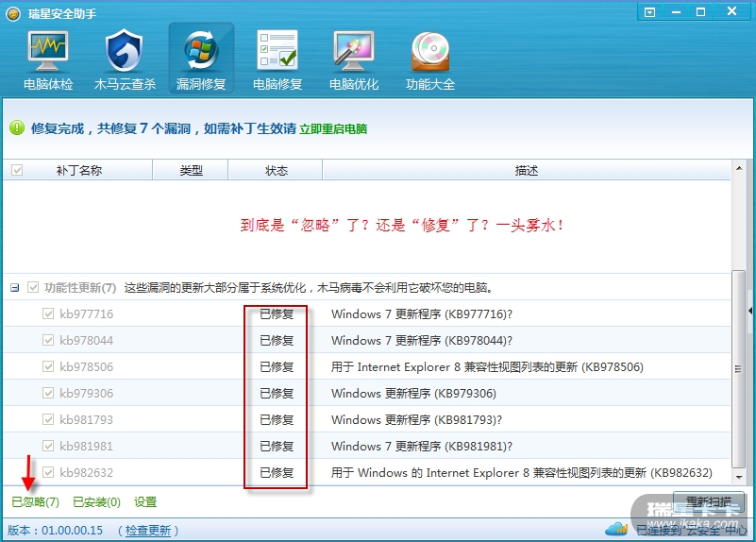Sort by 补丁名称 column header

[78, 170]
